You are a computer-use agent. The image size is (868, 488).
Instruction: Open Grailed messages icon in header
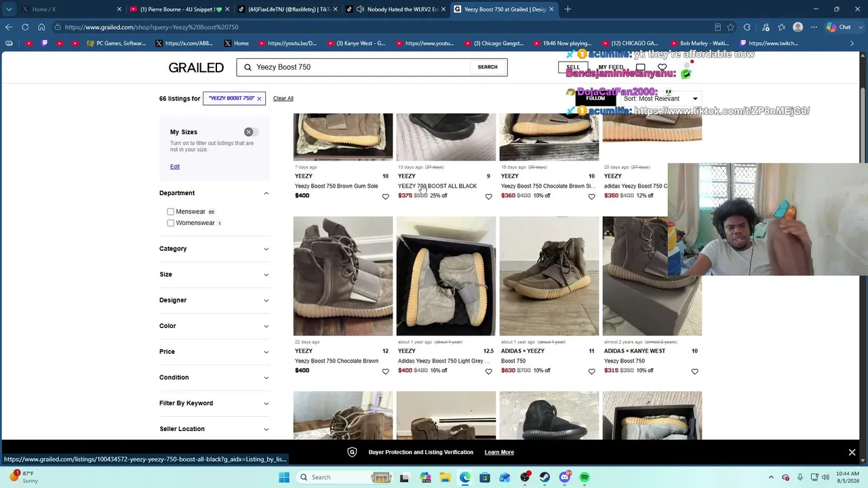(x=640, y=67)
